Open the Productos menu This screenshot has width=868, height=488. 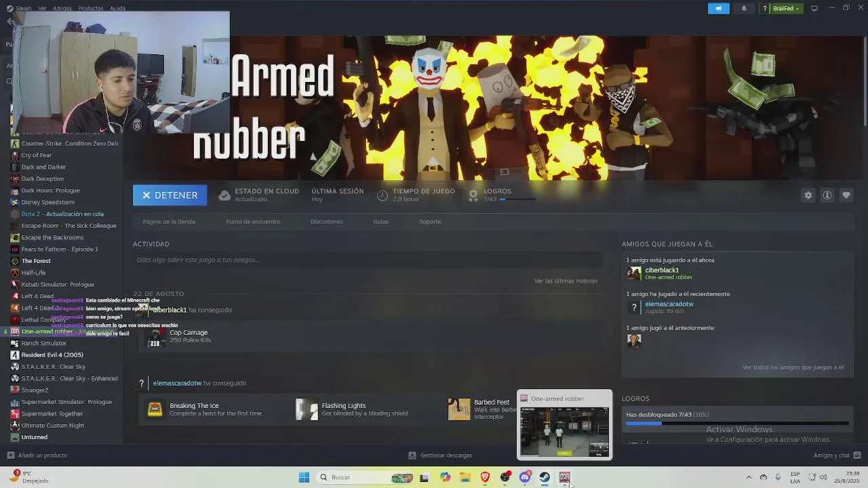click(x=91, y=8)
